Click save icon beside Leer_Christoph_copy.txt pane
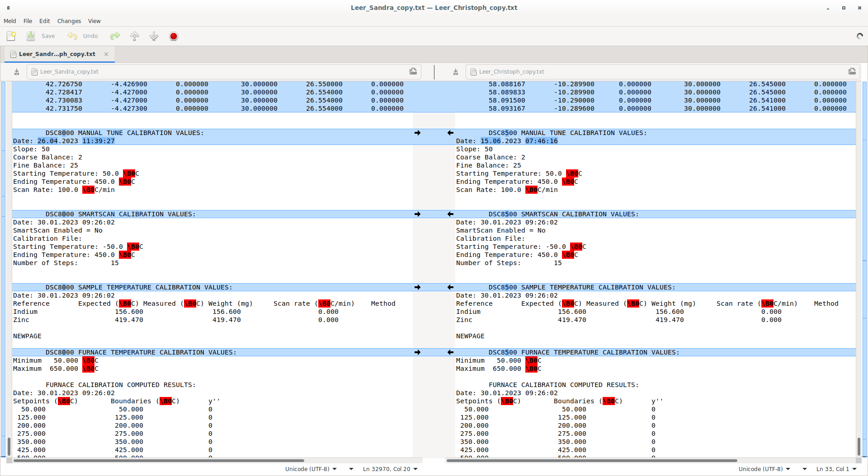This screenshot has height=476, width=868. click(x=456, y=72)
